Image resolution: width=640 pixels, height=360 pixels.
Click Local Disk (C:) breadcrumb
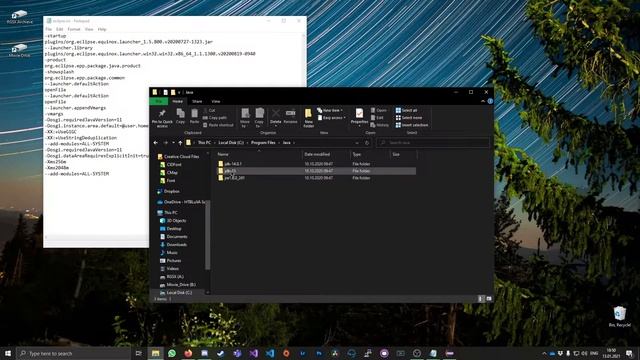pos(231,143)
